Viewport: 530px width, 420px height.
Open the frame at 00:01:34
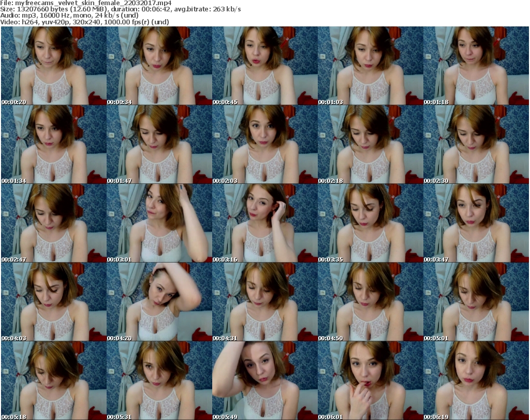(54, 144)
